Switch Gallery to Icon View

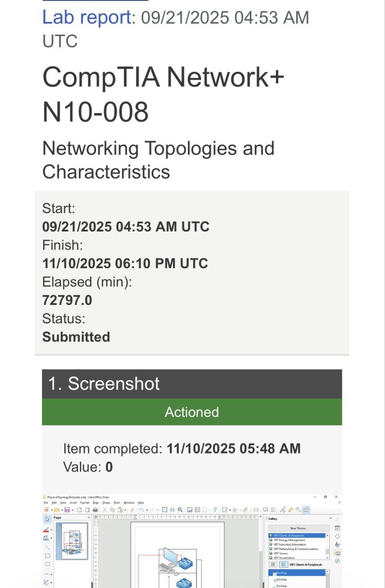click(x=273, y=564)
